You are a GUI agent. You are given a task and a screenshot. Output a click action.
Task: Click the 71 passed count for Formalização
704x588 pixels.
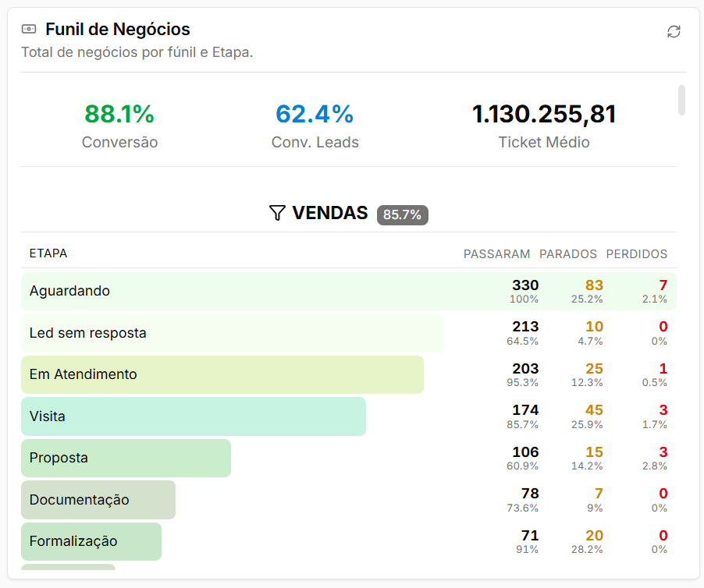pyautogui.click(x=530, y=536)
